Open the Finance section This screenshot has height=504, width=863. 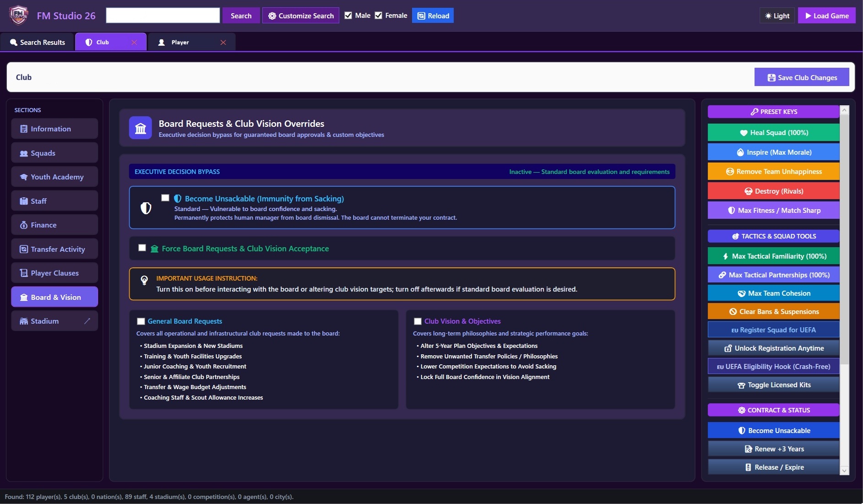coord(54,225)
